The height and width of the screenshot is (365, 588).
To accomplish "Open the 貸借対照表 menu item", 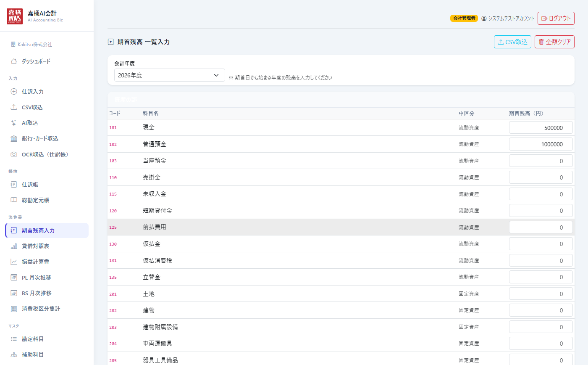I will pos(47,246).
